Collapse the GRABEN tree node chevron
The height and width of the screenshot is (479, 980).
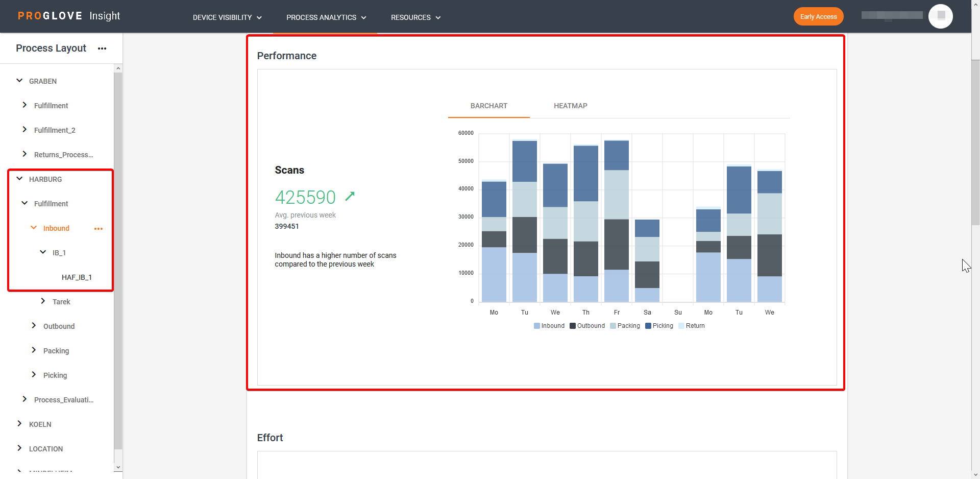pos(19,81)
